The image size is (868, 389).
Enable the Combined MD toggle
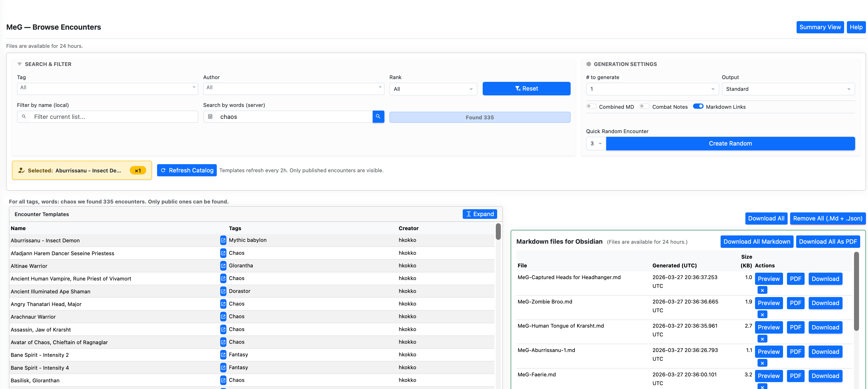pyautogui.click(x=591, y=106)
